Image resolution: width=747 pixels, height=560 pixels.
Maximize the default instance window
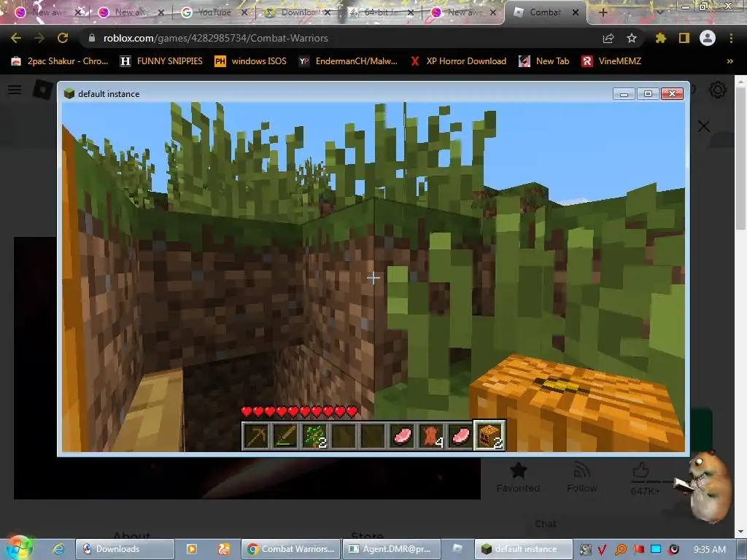(x=648, y=94)
